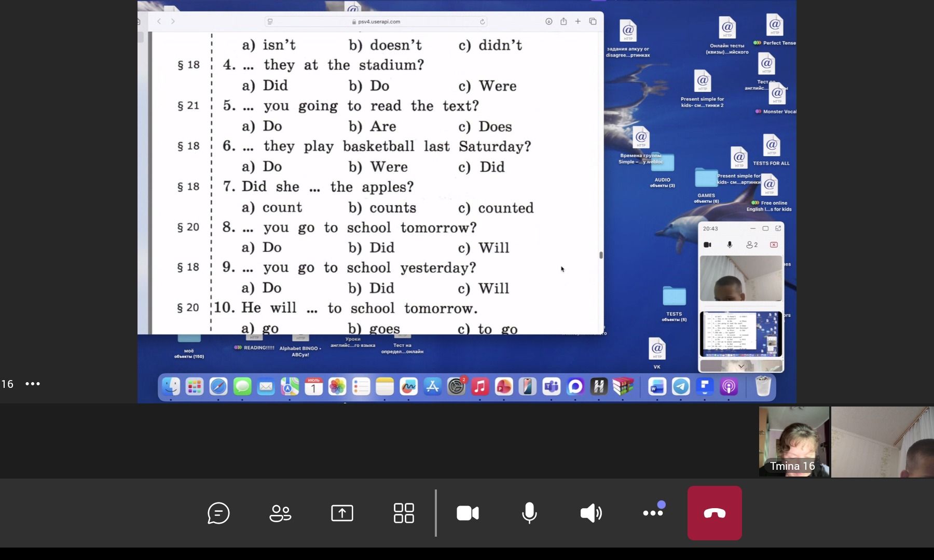Viewport: 934px width, 560px height.
Task: Show Safari downloads
Action: tap(548, 21)
